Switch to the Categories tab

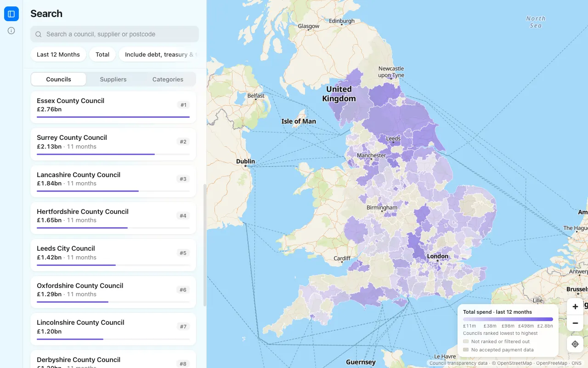(168, 79)
